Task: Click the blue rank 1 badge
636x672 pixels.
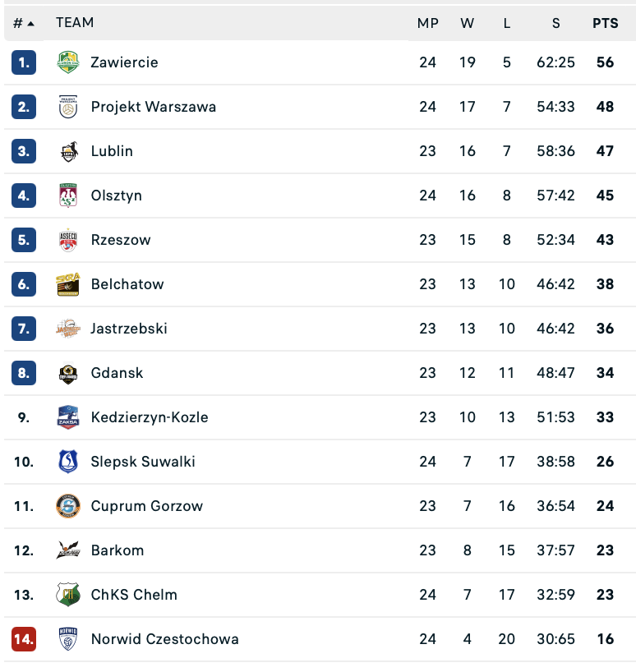Action: tap(24, 62)
